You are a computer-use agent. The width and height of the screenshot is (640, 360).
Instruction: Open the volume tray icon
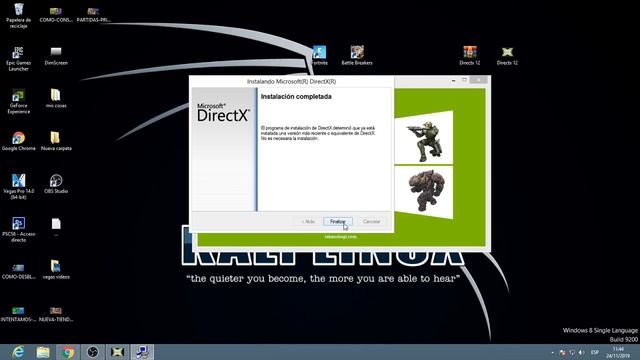coord(581,353)
